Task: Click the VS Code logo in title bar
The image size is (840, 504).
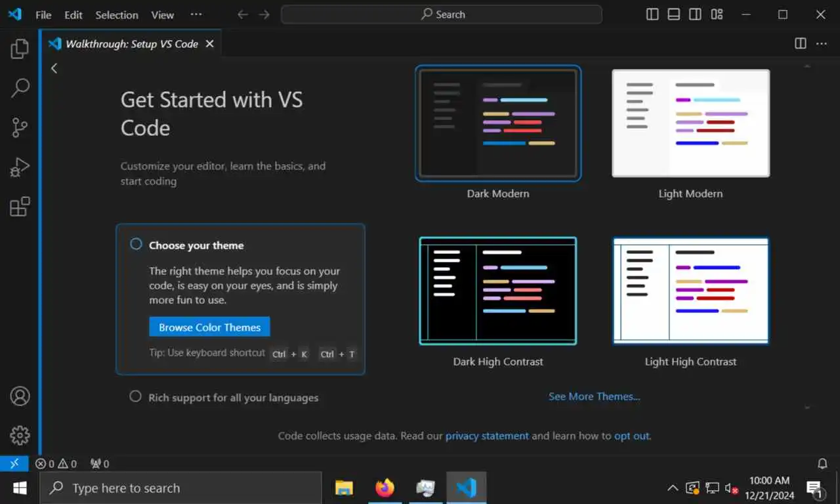Action: click(15, 14)
